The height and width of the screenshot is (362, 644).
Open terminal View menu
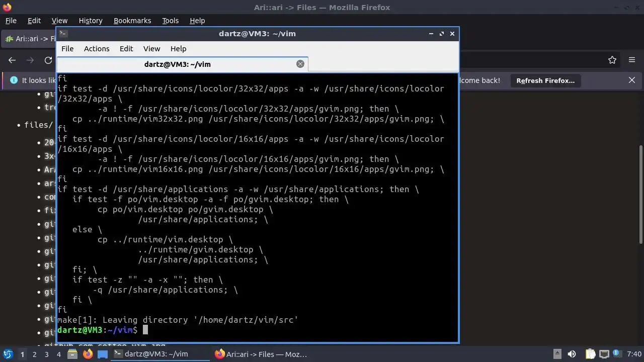[x=151, y=49]
